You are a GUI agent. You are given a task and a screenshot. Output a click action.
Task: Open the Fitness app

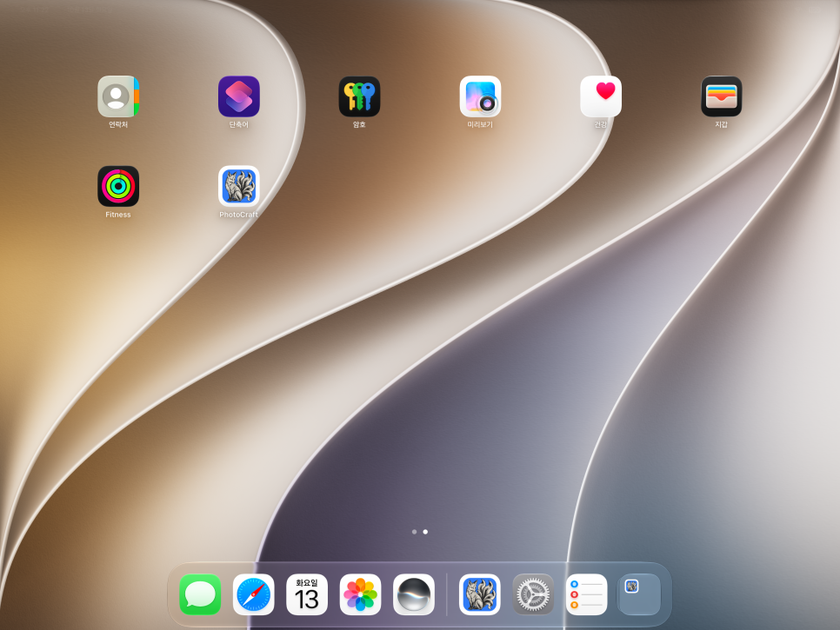point(118,186)
